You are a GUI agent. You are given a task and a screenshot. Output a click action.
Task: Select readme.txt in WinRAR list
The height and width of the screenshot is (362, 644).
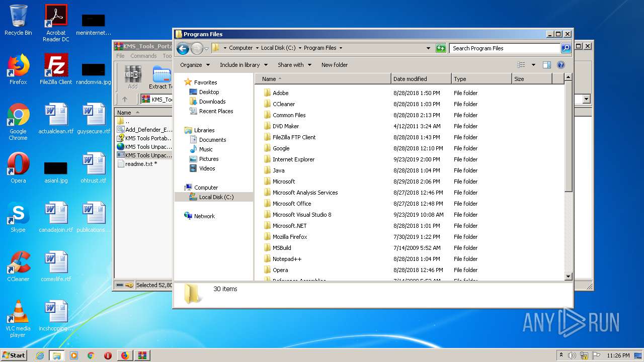(x=141, y=164)
